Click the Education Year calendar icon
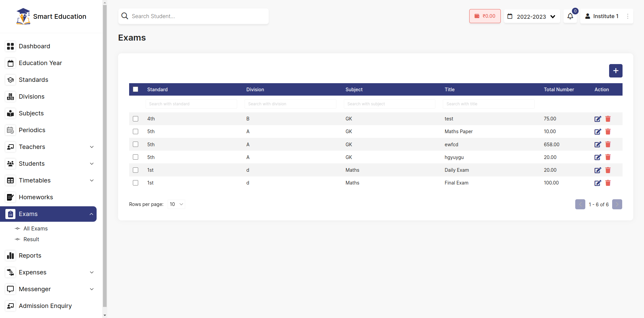This screenshot has width=644, height=318. point(11,63)
